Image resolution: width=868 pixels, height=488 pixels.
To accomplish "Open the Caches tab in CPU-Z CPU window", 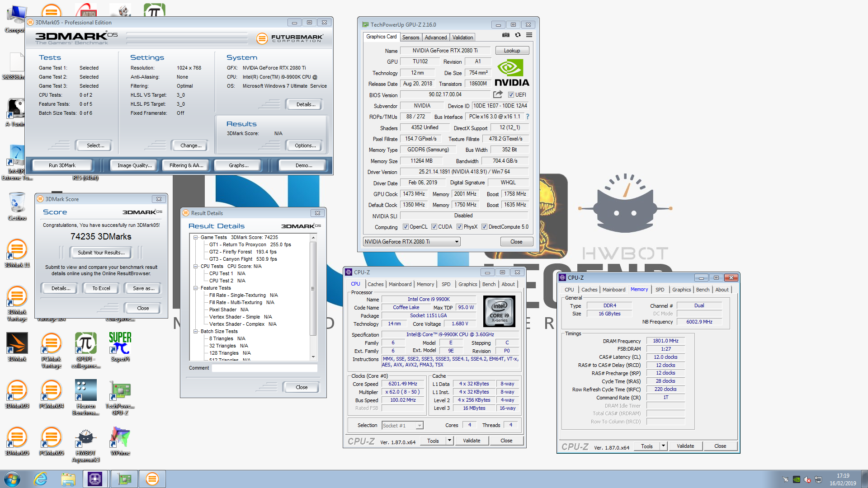I will pyautogui.click(x=375, y=284).
